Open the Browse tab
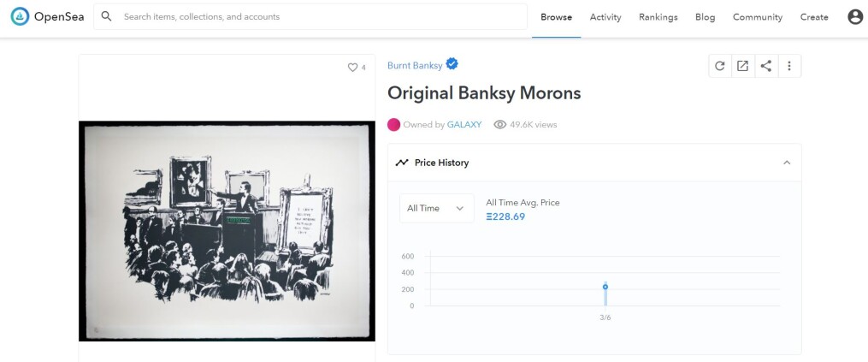868x362 pixels. pos(557,17)
